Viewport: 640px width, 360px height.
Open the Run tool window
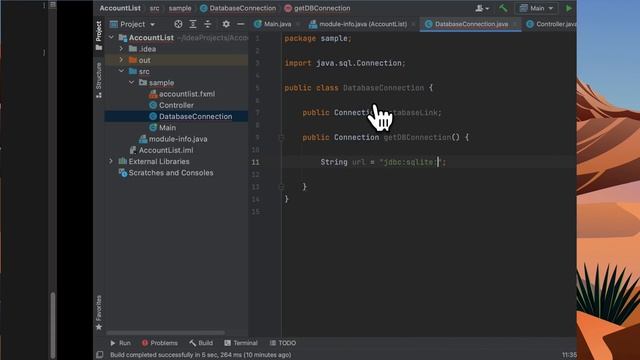click(120, 343)
